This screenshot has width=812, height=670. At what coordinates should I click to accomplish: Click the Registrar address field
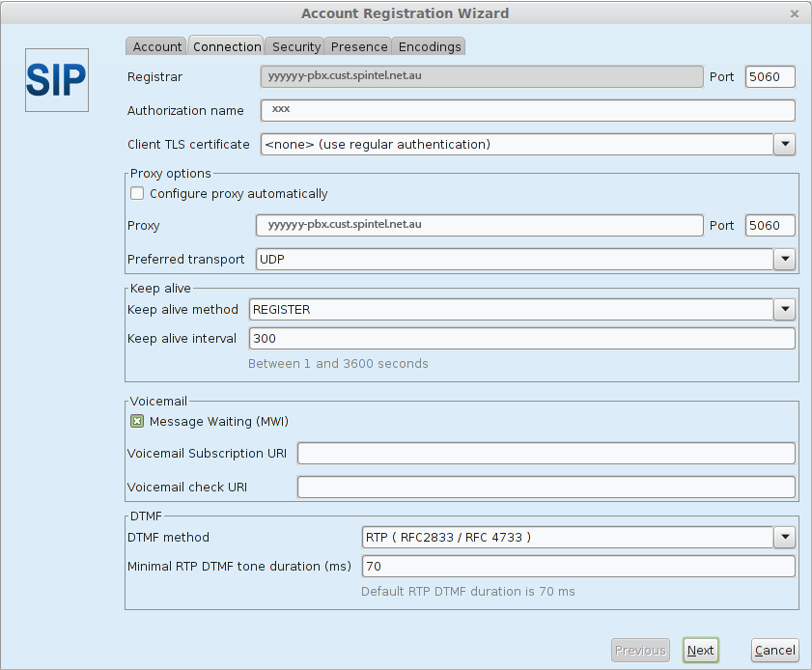tap(482, 76)
